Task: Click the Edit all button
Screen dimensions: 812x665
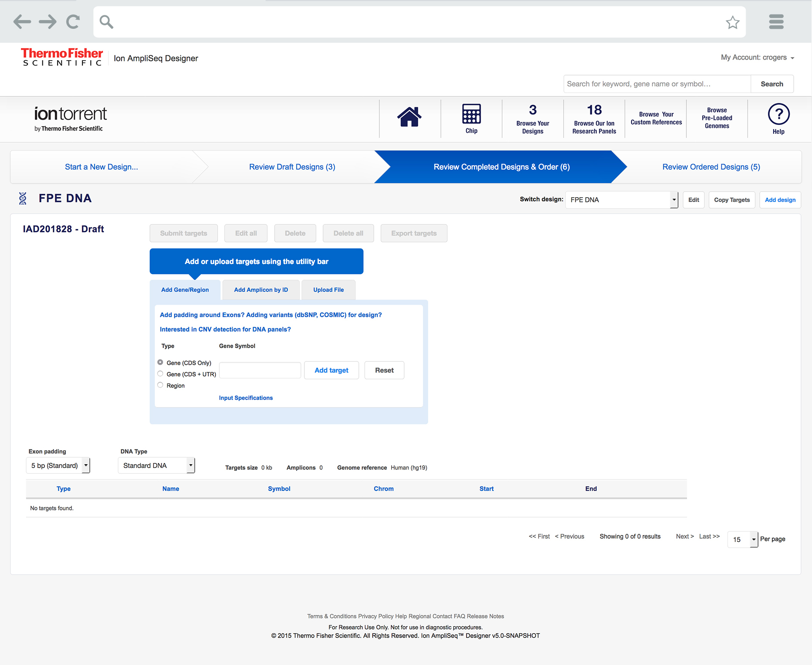Action: [246, 233]
